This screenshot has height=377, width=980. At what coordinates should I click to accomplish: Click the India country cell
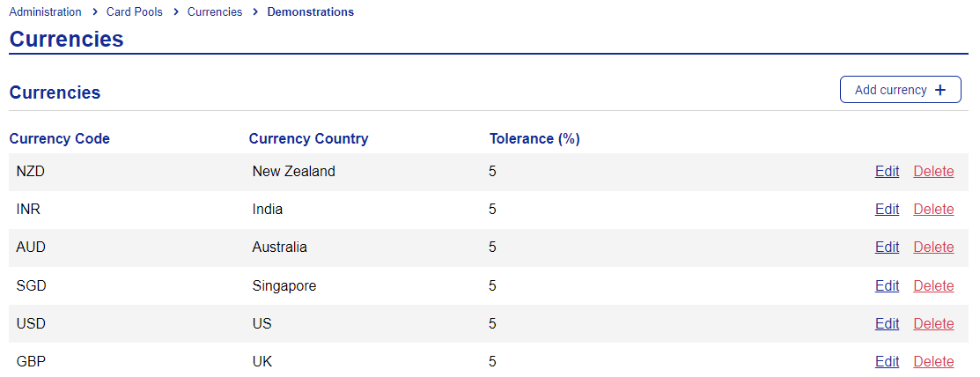[268, 210]
